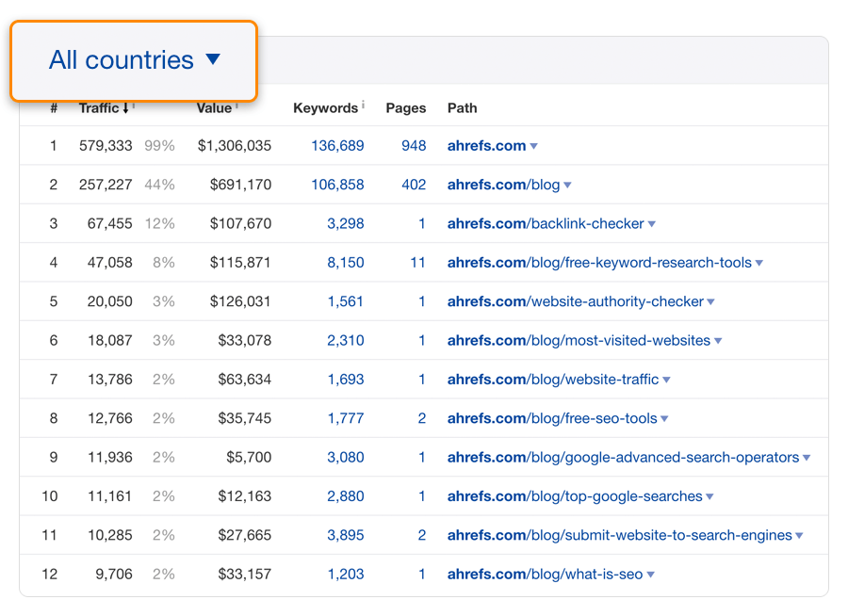Open the 2,310 keywords link
Image resolution: width=848 pixels, height=616 pixels.
tap(346, 340)
